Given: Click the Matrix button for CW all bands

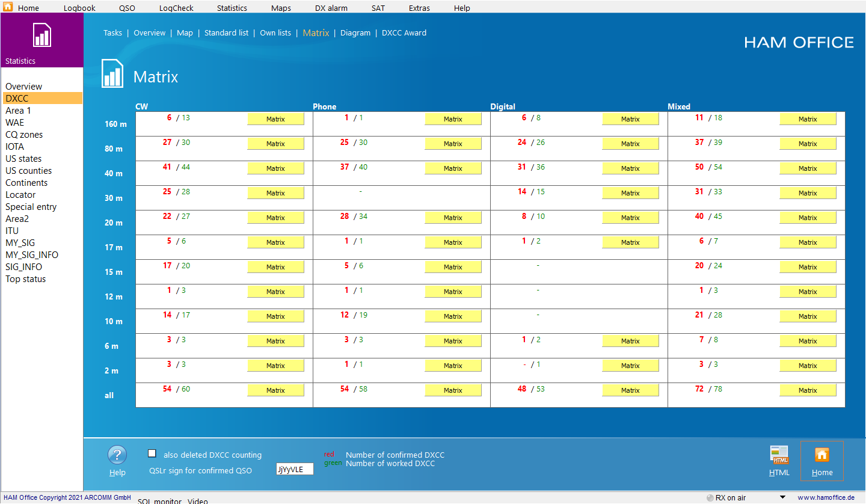Looking at the screenshot, I should [x=275, y=390].
